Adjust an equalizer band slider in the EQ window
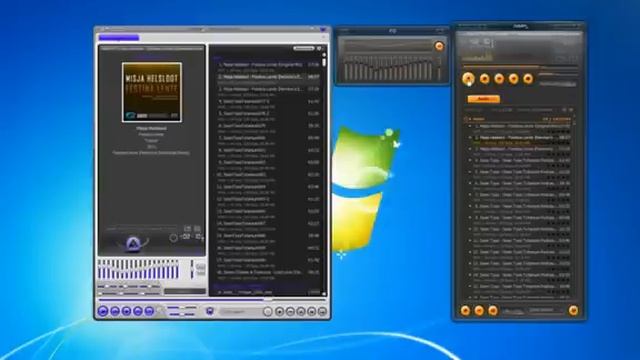 pos(387,68)
